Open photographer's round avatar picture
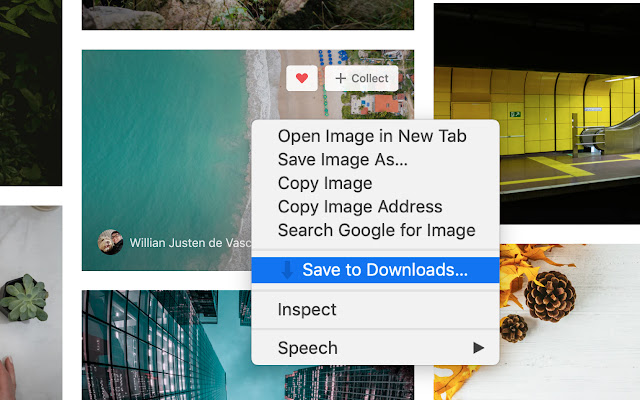The height and width of the screenshot is (400, 640). (110, 242)
